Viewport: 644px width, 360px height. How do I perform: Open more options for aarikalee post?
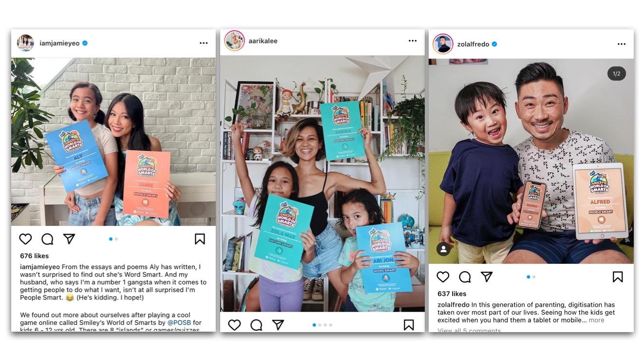tap(413, 41)
